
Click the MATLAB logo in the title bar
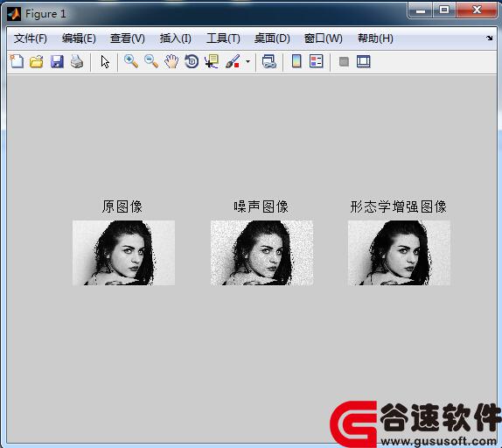point(14,14)
